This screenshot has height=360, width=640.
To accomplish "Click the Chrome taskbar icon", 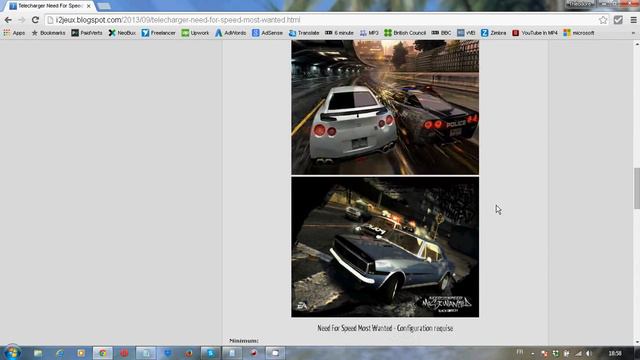I will (x=102, y=353).
